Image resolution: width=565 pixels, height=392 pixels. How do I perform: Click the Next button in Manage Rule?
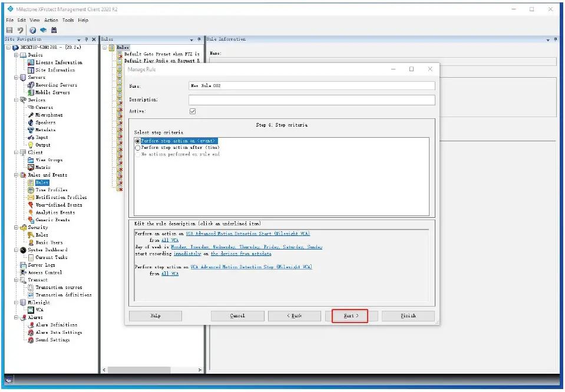[x=351, y=315]
